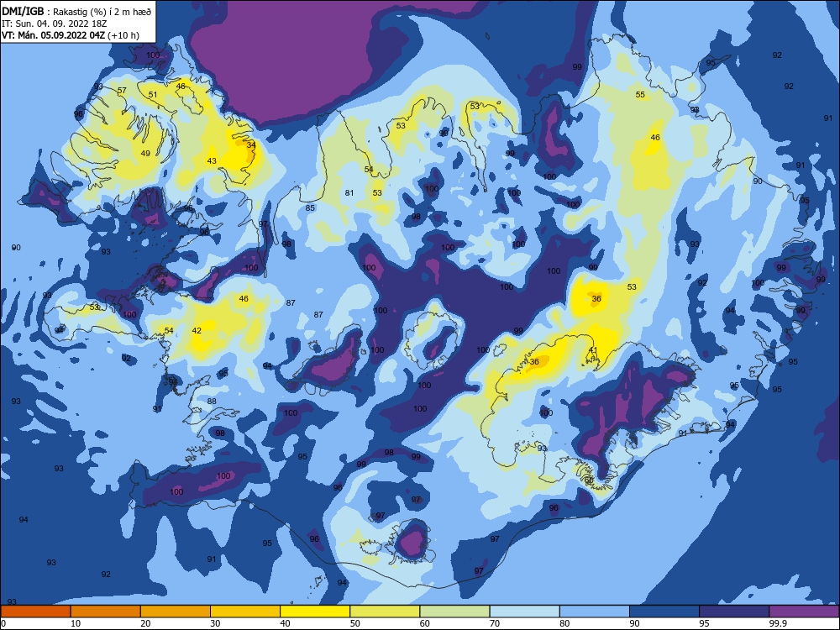Click the legend tick label '40'
This screenshot has height=630, width=840.
point(285,623)
